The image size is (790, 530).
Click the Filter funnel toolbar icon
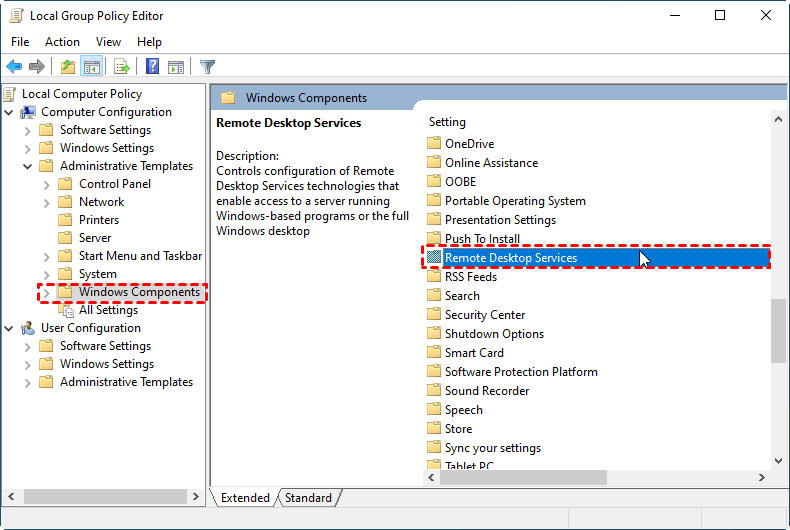207,67
